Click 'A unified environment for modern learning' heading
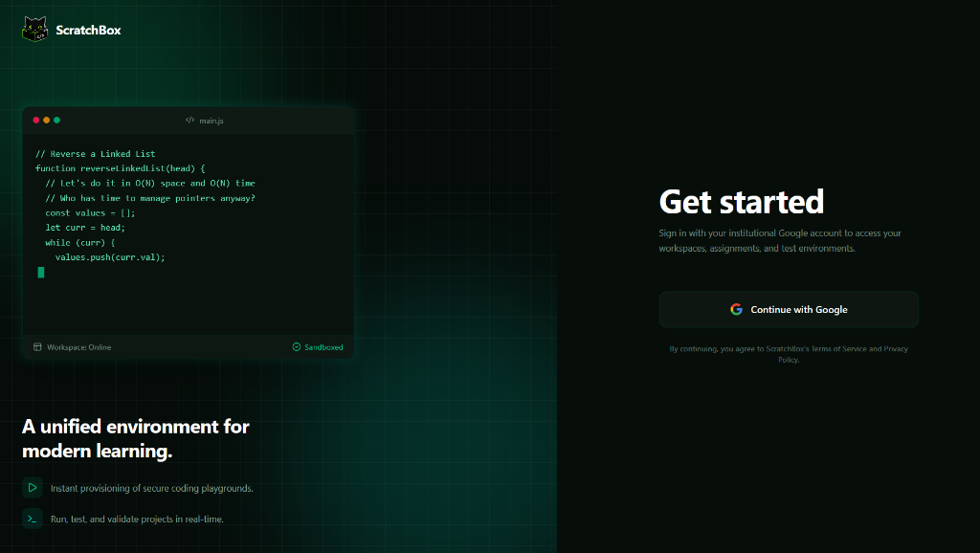Screen dimensions: 980x553 coord(136,438)
